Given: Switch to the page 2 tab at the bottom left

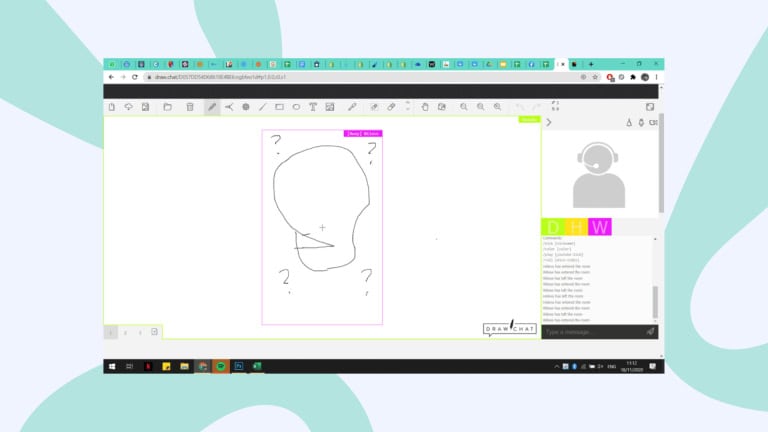Looking at the screenshot, I should tap(125, 333).
